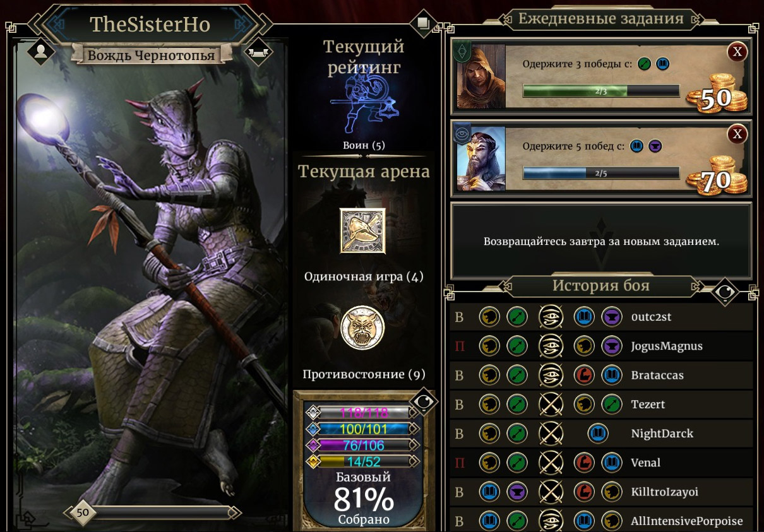Open match entry for JogusMagnus
This screenshot has height=532, width=764.
[x=602, y=346]
